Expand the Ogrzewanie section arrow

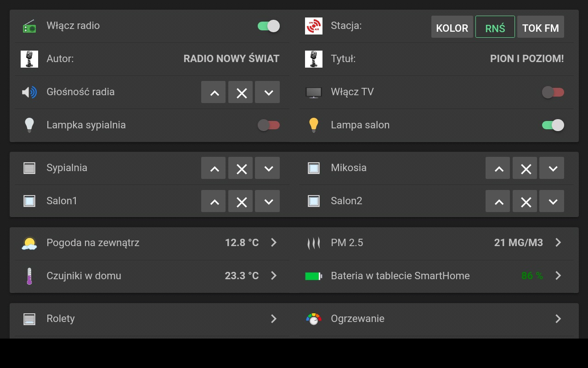click(558, 318)
